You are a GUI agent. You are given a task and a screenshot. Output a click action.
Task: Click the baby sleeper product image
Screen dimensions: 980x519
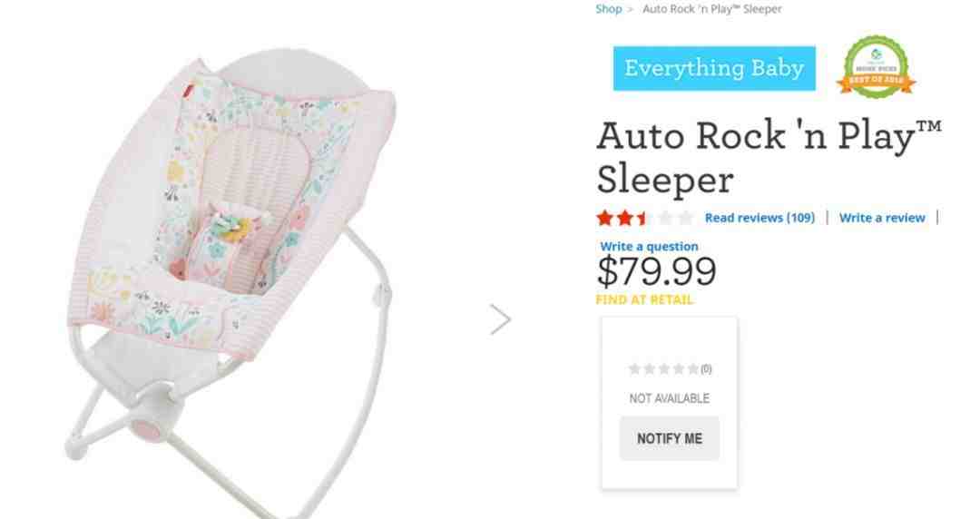click(231, 275)
